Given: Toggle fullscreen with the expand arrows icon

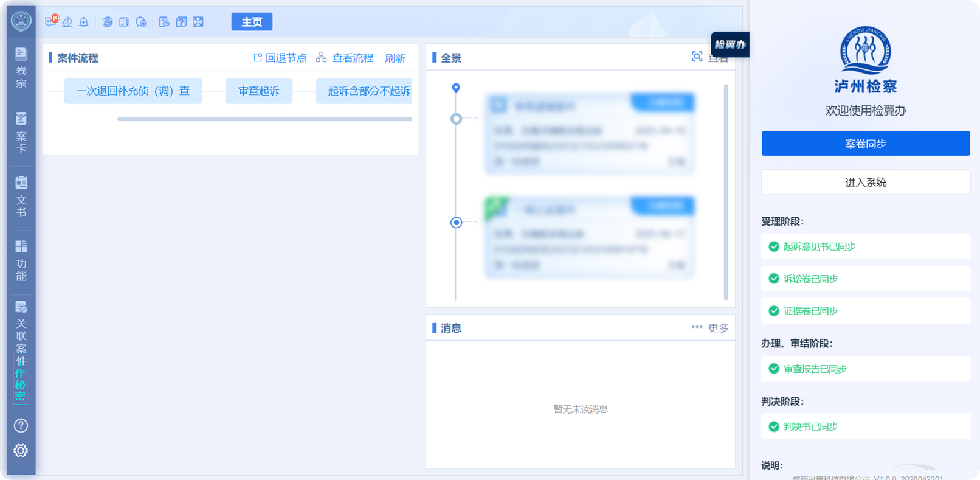Looking at the screenshot, I should coord(198,23).
